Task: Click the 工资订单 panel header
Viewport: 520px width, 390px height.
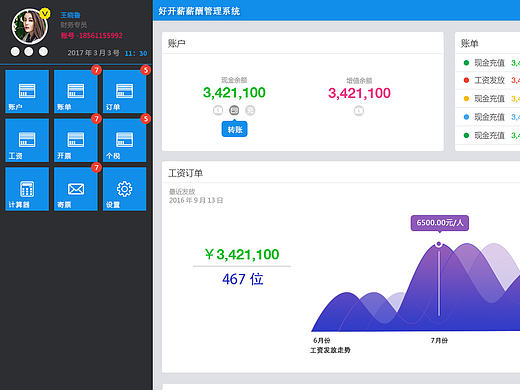Action: tap(185, 173)
